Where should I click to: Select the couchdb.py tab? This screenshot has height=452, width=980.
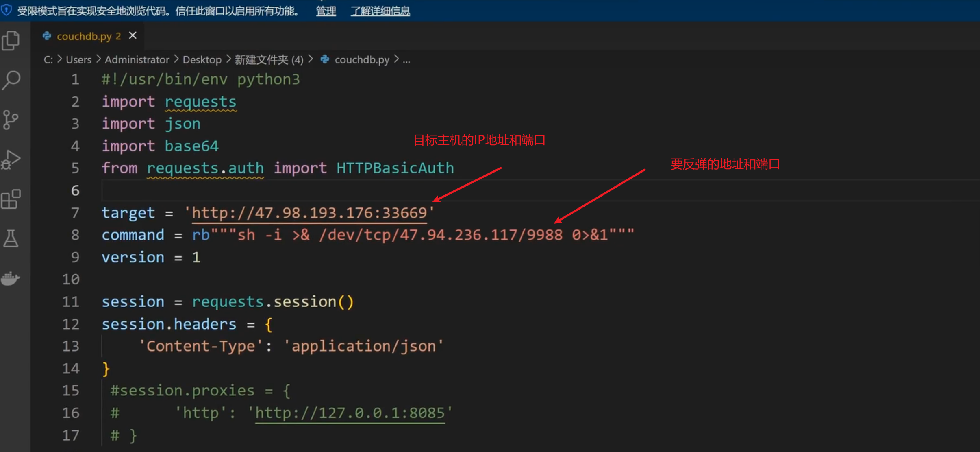tap(84, 36)
